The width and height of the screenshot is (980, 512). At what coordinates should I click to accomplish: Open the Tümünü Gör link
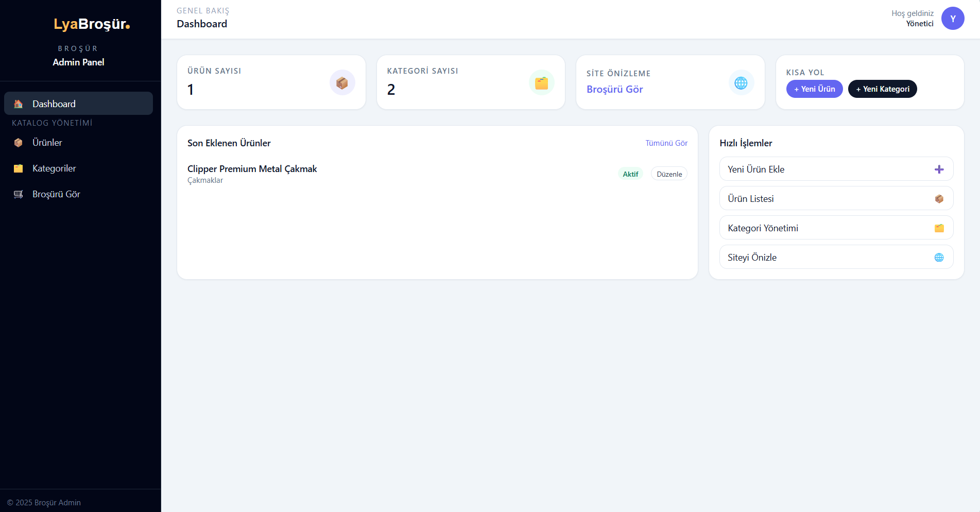tap(666, 143)
